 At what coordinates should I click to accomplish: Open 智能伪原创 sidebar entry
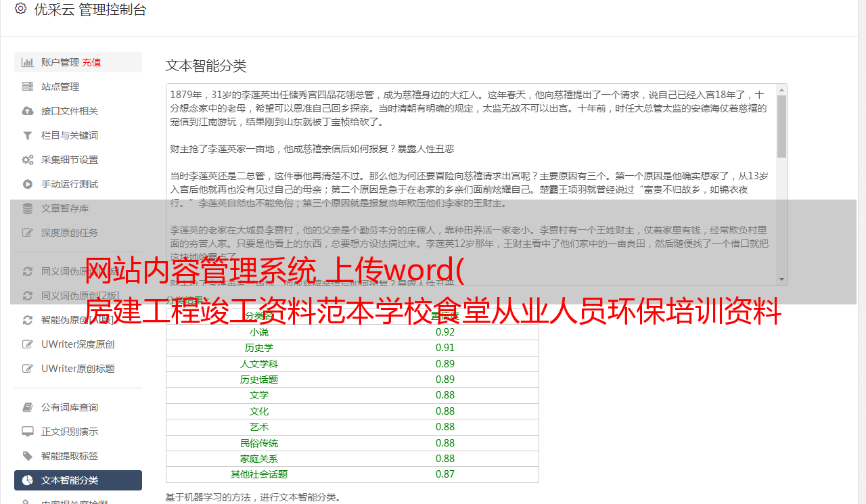click(x=78, y=320)
